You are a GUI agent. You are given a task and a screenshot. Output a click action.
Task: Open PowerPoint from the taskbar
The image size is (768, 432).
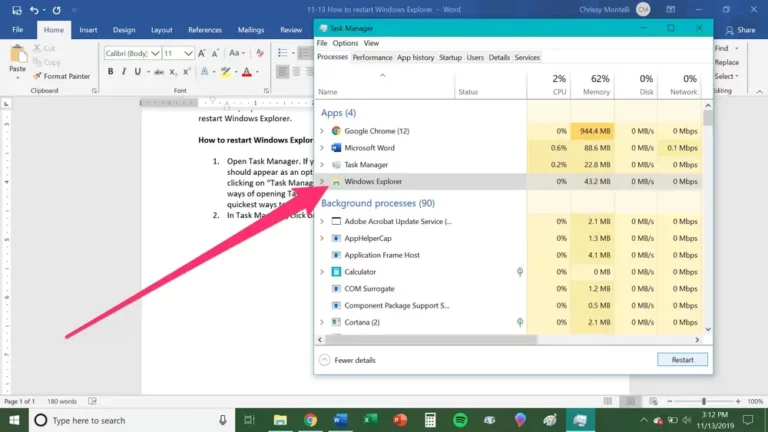400,420
